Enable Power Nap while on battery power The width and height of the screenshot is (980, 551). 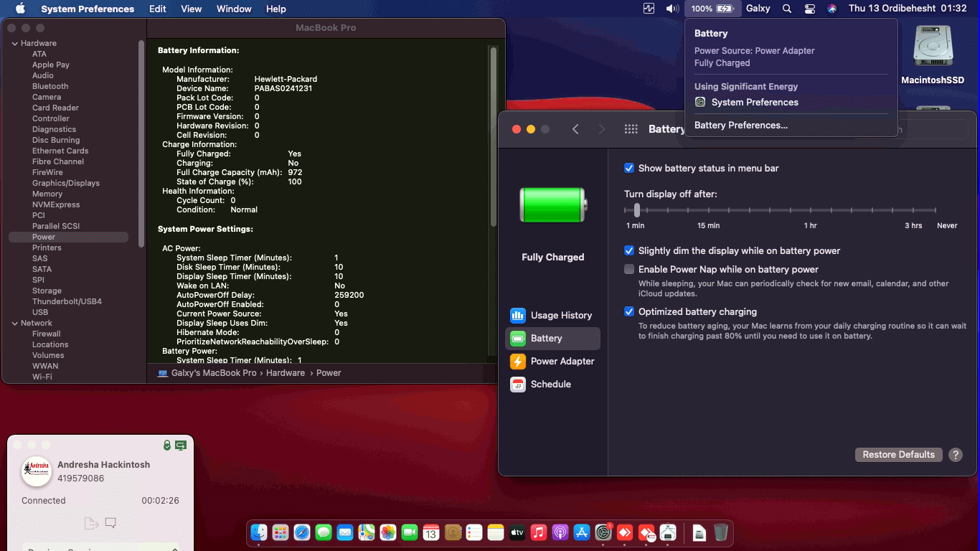629,269
